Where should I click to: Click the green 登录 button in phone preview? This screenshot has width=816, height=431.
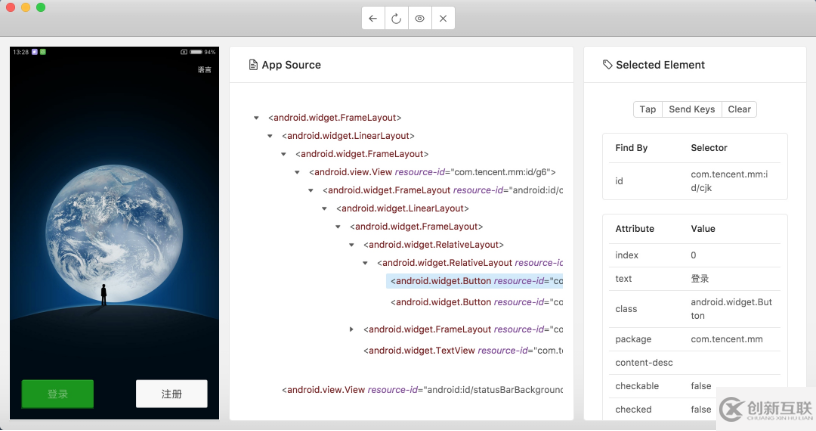58,394
